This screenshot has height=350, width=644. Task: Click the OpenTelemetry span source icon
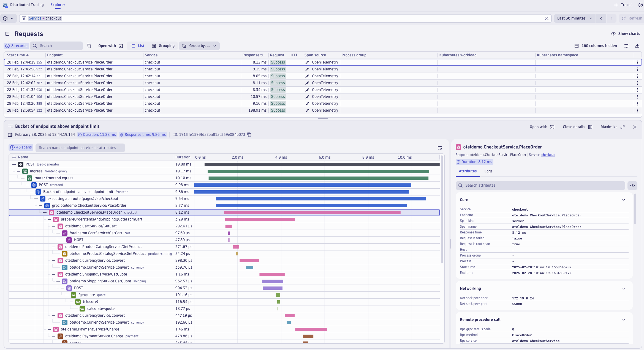coord(307,62)
